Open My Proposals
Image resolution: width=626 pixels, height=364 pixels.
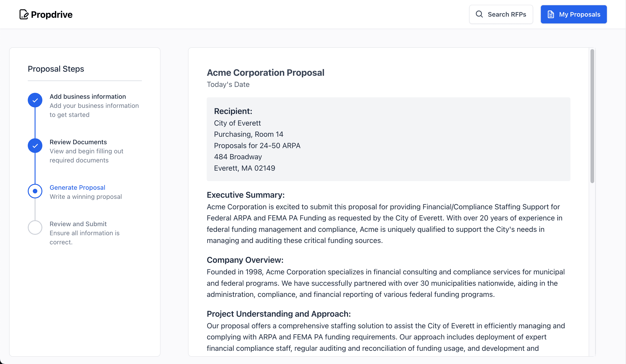pyautogui.click(x=574, y=14)
